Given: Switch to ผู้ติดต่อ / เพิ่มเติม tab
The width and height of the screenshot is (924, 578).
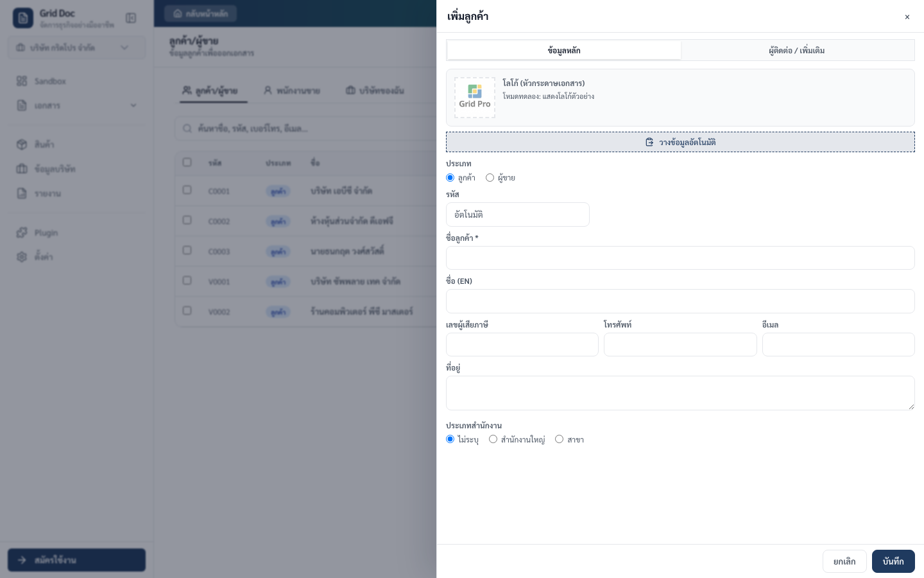Looking at the screenshot, I should click(x=797, y=50).
